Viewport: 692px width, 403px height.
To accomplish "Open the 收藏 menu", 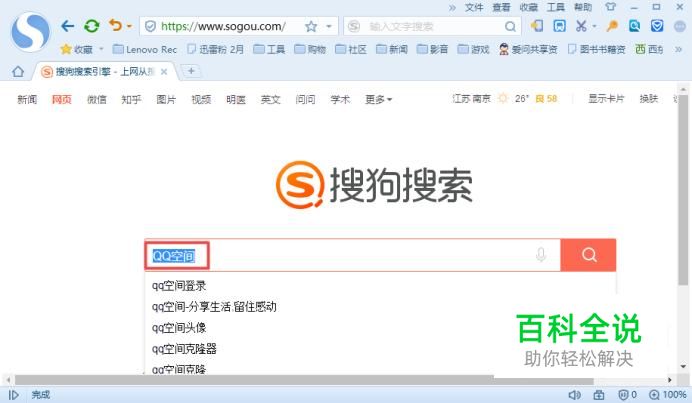I will (x=529, y=7).
